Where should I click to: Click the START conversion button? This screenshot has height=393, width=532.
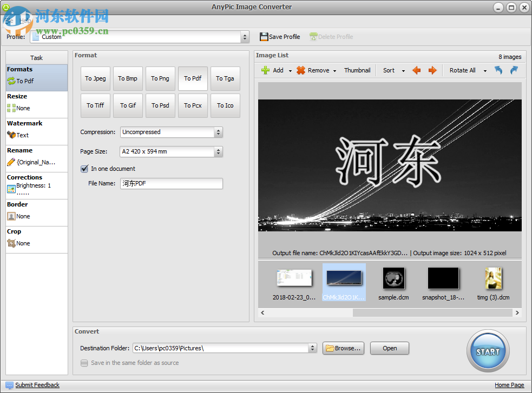487,351
